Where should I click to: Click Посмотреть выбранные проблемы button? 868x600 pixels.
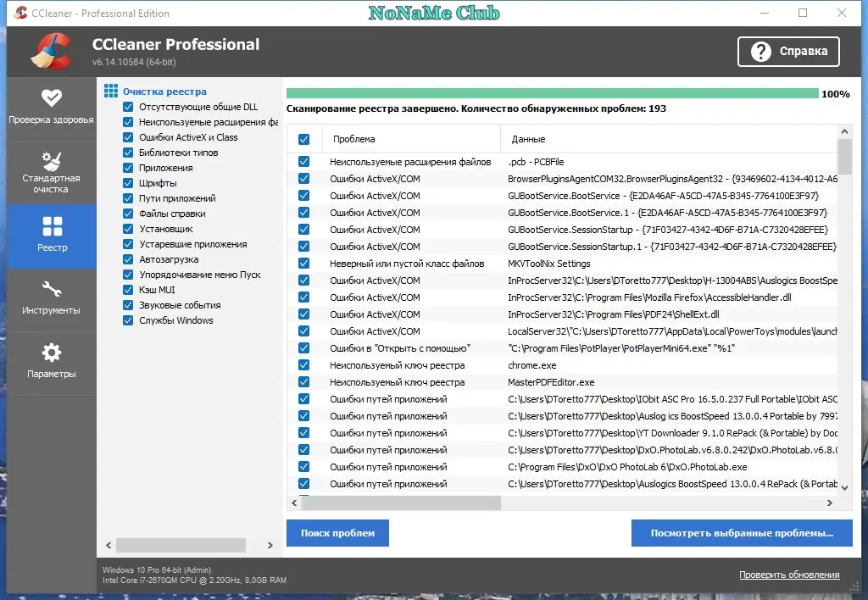pyautogui.click(x=741, y=533)
